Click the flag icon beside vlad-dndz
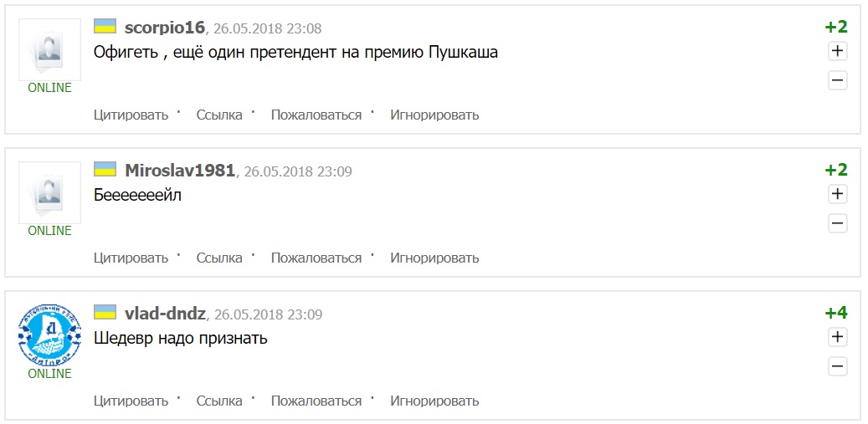Image resolution: width=868 pixels, height=424 pixels. [105, 313]
